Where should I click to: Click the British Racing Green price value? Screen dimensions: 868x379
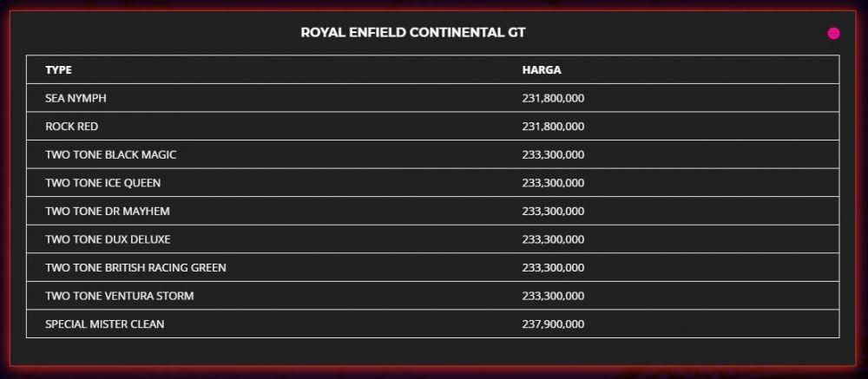click(x=553, y=268)
